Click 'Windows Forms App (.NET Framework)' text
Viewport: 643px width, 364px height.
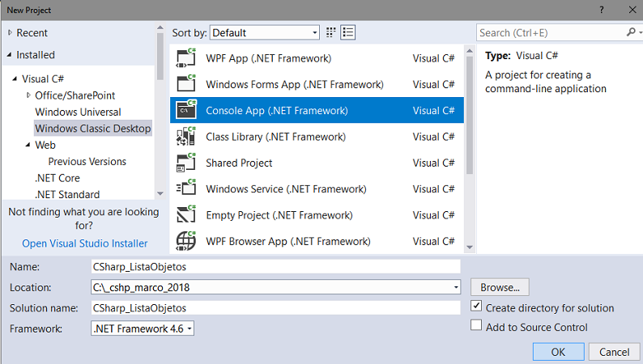(295, 84)
